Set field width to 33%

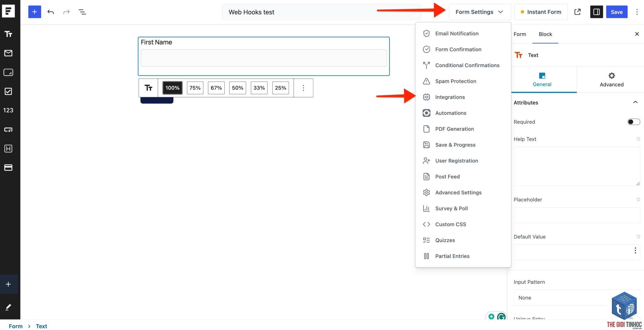pos(259,88)
